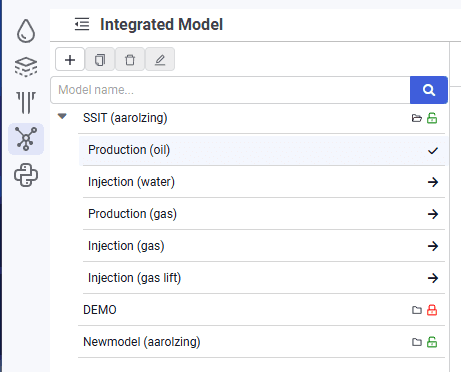Select the integrated network model sidebar icon

(x=26, y=139)
